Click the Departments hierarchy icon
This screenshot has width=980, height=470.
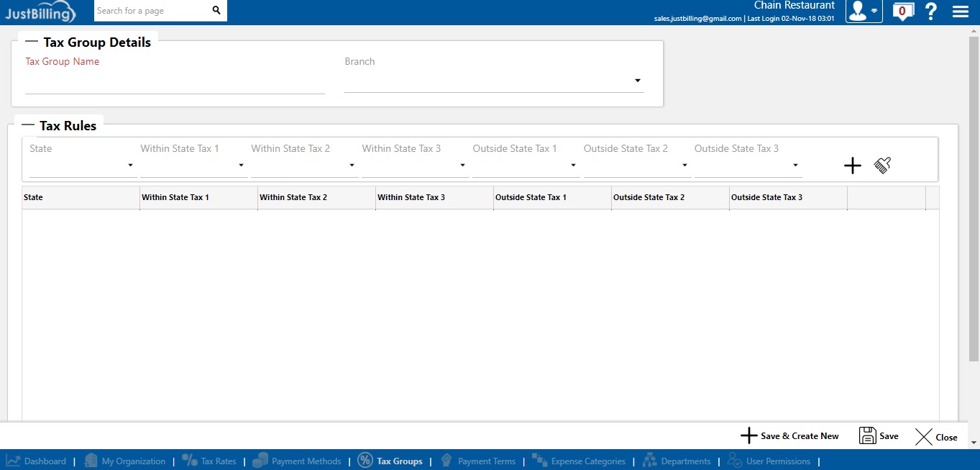[650, 461]
